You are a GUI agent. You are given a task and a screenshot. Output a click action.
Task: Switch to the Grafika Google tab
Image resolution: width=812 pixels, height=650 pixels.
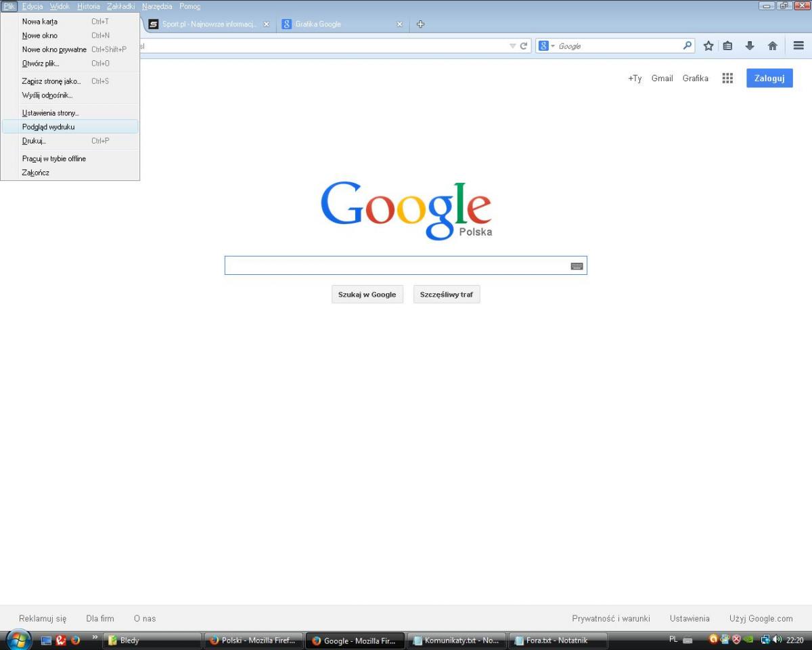[x=344, y=24]
